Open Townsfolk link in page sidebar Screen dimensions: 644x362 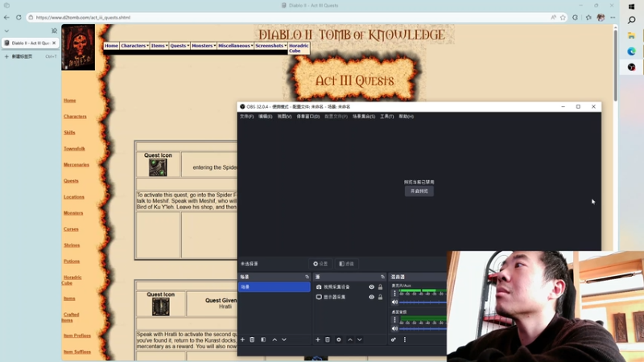coord(74,149)
